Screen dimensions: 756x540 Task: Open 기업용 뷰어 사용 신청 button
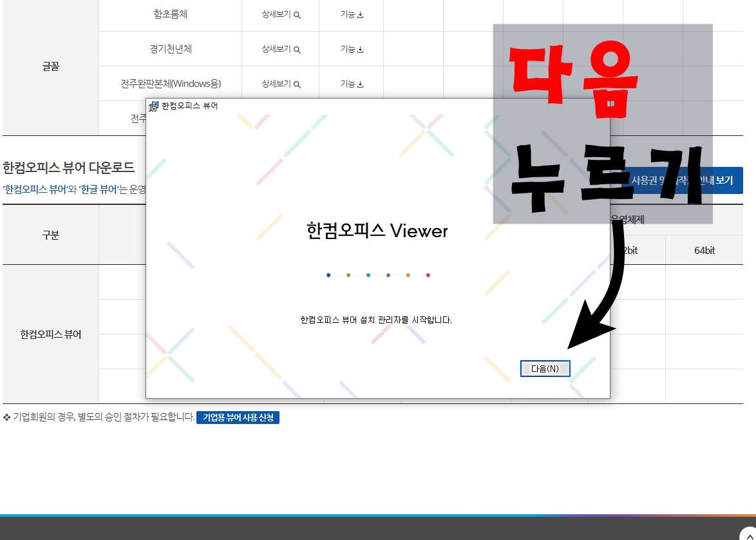click(x=238, y=418)
